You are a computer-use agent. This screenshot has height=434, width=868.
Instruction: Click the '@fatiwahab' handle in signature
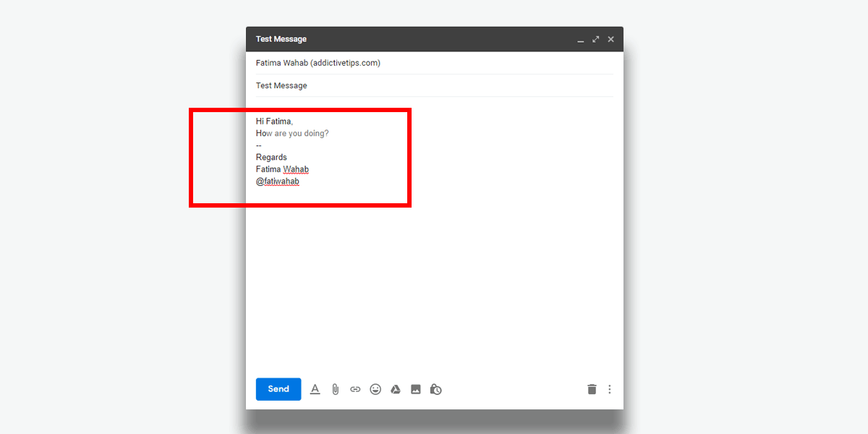pos(277,182)
